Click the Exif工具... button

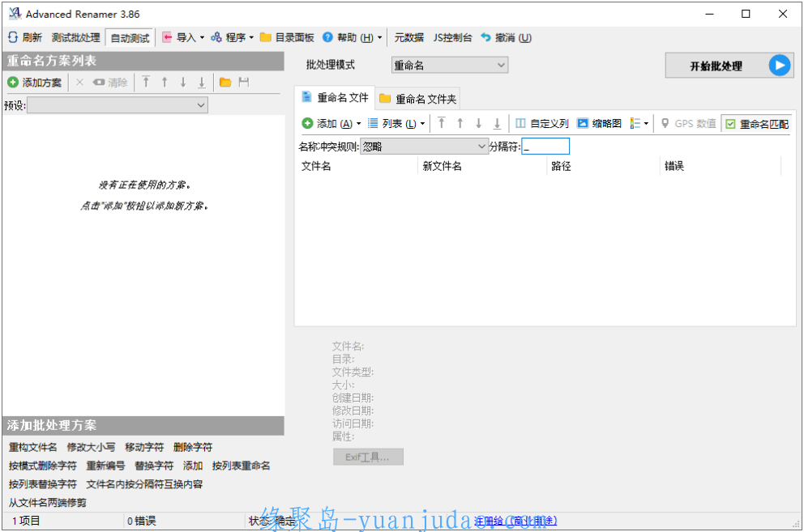coord(368,458)
